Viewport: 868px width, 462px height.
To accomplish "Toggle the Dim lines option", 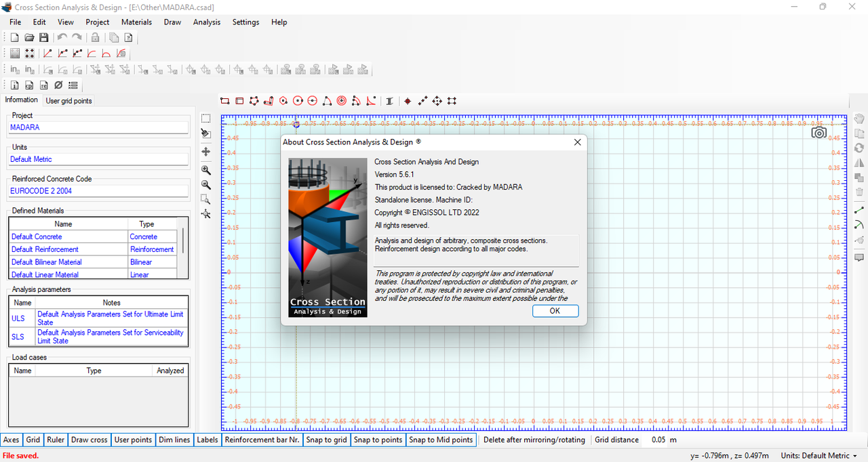I will click(x=174, y=440).
